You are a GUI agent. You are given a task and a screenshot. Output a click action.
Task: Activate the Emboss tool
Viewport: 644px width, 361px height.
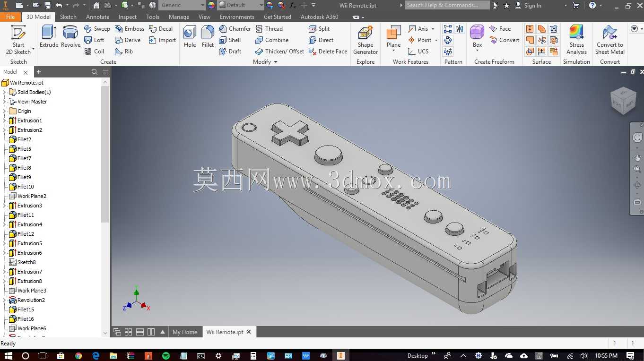(x=130, y=29)
